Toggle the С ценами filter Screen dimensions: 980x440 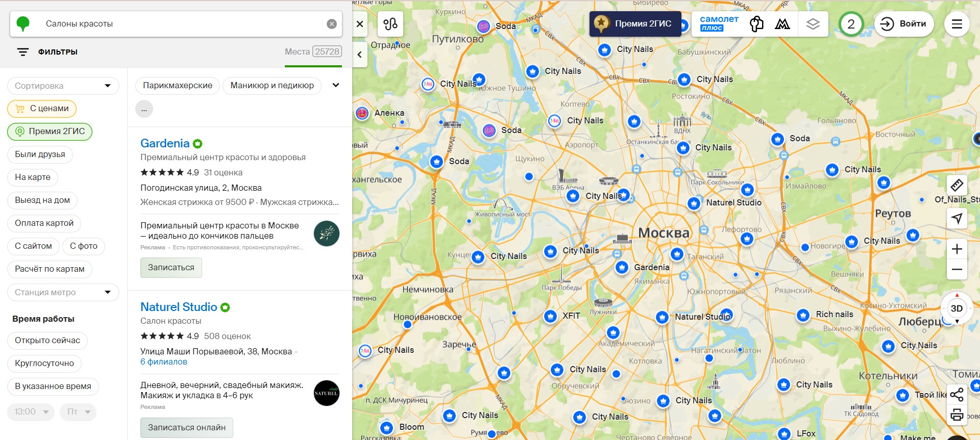[42, 109]
